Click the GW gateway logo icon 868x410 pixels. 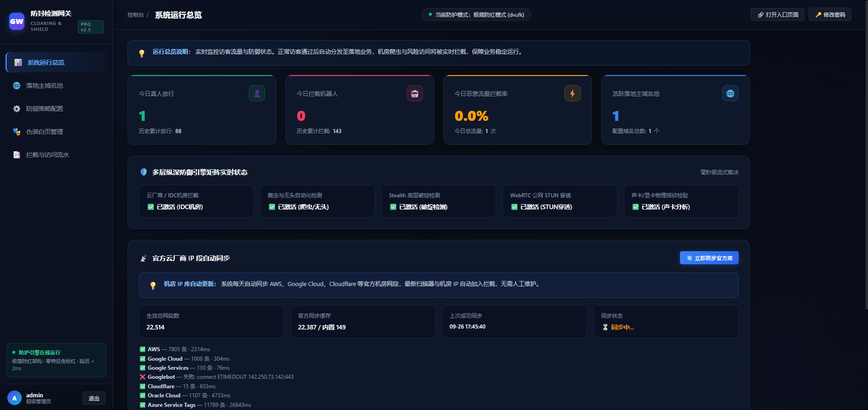click(x=17, y=21)
